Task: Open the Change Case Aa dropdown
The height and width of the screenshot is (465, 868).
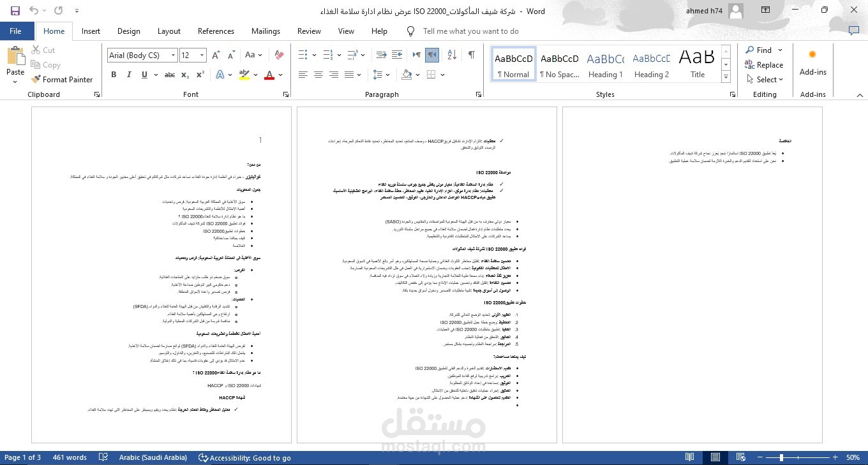Action: tap(253, 55)
